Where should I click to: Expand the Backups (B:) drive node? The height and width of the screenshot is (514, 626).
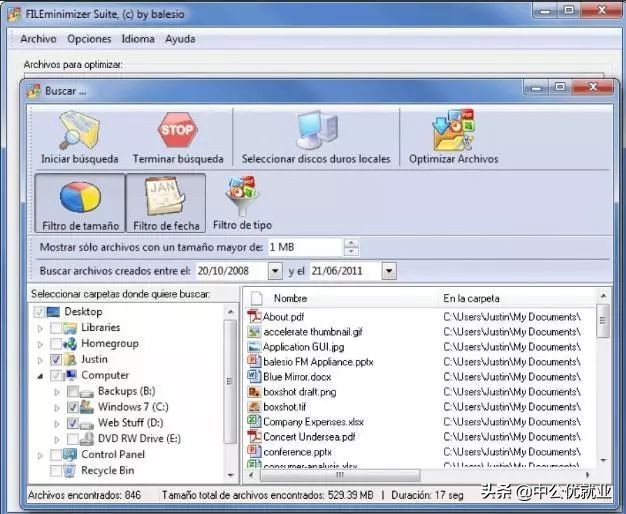tap(57, 392)
